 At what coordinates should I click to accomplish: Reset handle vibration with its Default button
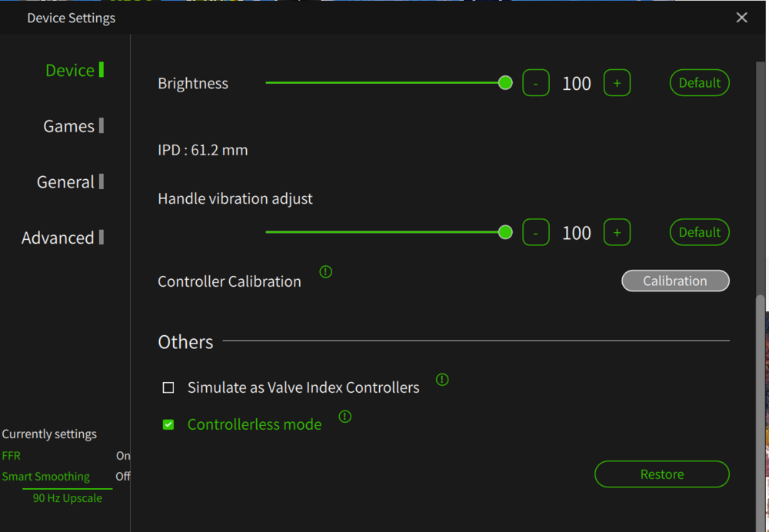(x=699, y=232)
